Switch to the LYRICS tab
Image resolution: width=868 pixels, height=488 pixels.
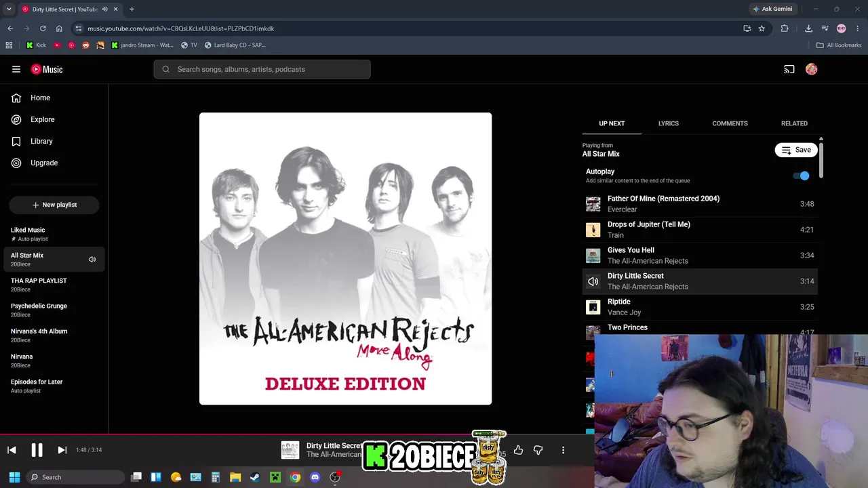tap(669, 123)
